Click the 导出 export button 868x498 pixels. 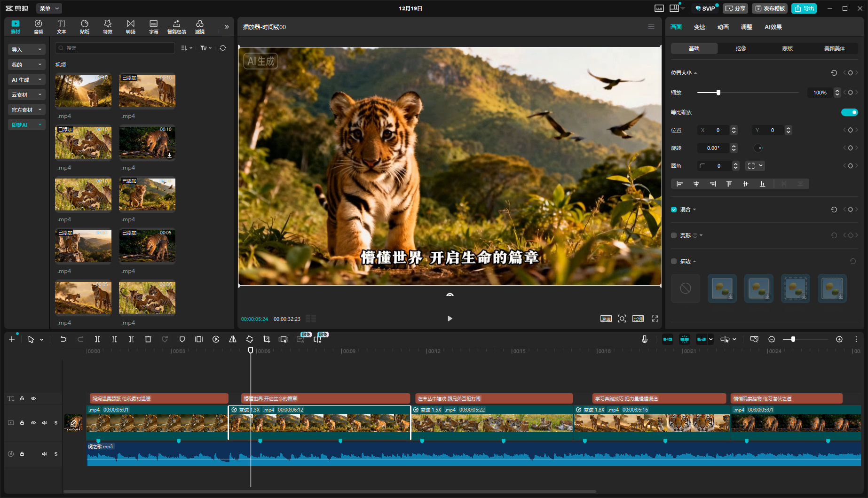[x=804, y=8]
